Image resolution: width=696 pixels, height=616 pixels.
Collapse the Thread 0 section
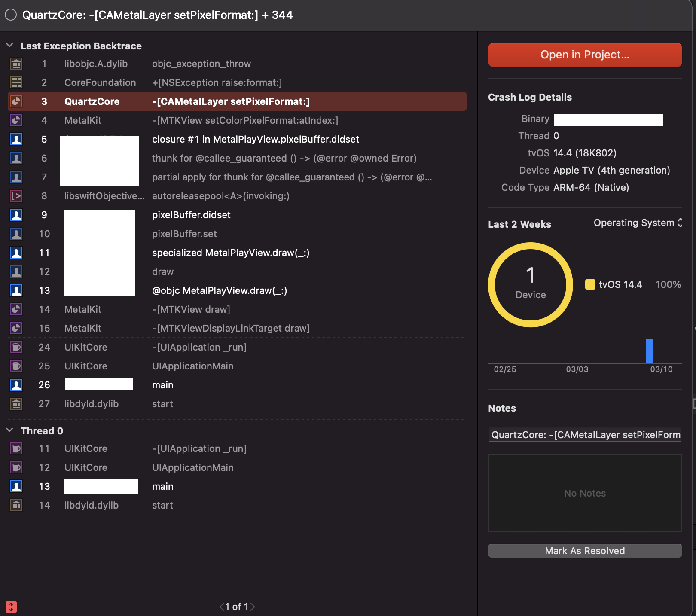(9, 430)
